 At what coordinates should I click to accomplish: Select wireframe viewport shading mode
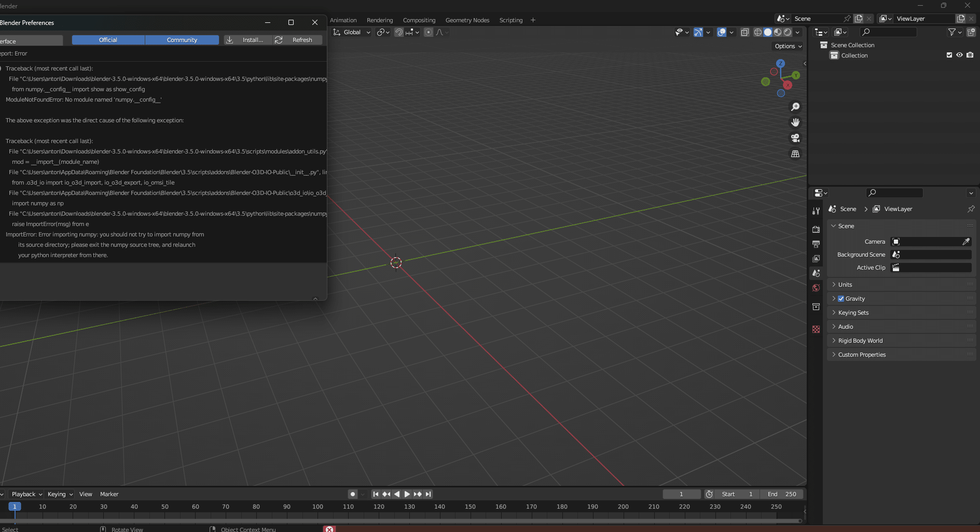pyautogui.click(x=757, y=32)
